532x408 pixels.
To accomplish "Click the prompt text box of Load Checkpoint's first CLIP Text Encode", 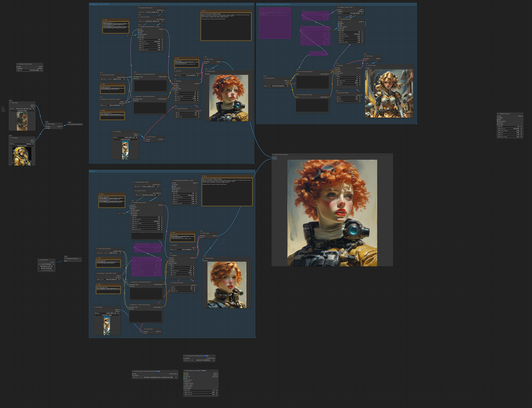I will 313,82.
